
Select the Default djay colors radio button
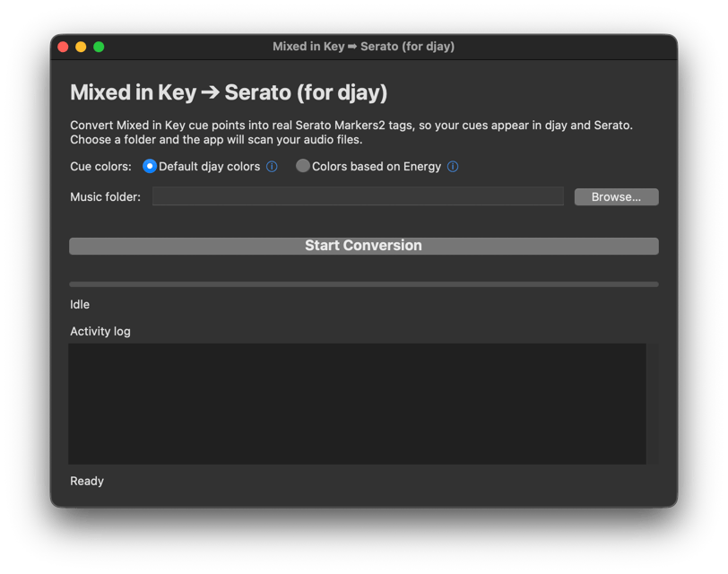150,166
